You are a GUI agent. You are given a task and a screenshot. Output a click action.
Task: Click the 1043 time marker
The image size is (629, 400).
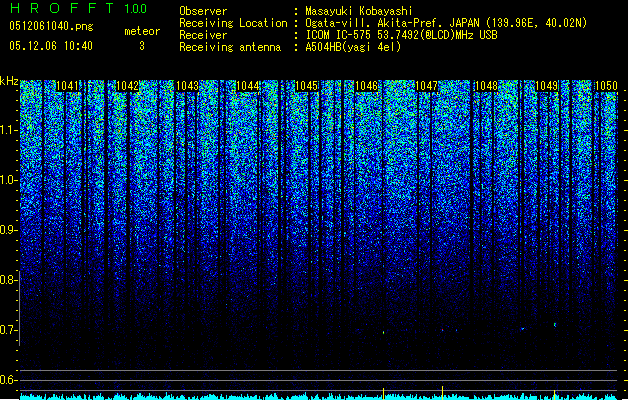(x=187, y=86)
